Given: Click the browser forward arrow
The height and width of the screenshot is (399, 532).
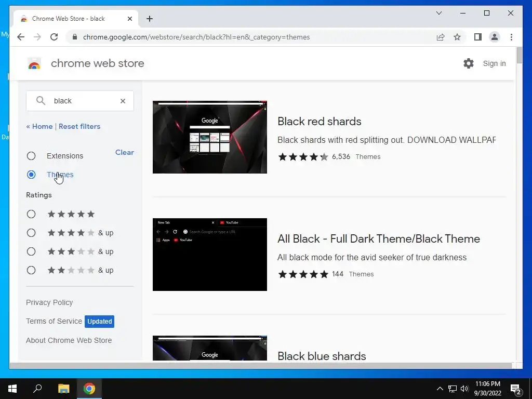Looking at the screenshot, I should click(x=37, y=37).
